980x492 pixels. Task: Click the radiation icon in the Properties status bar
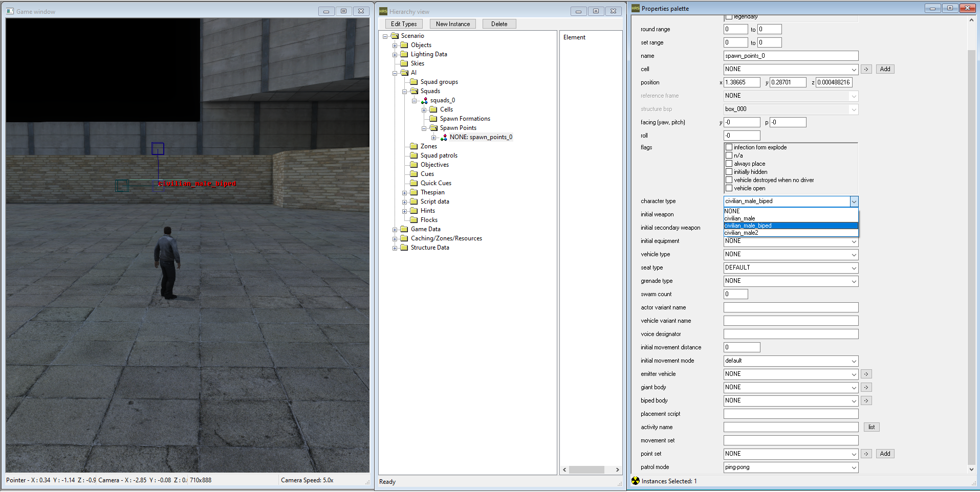635,481
